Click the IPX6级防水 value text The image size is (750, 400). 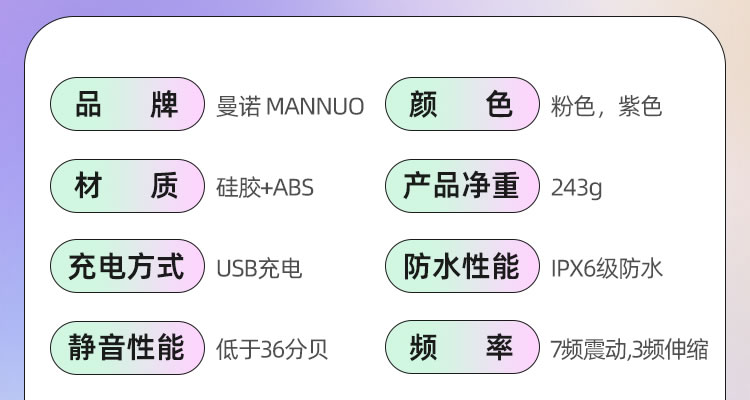pyautogui.click(x=607, y=268)
